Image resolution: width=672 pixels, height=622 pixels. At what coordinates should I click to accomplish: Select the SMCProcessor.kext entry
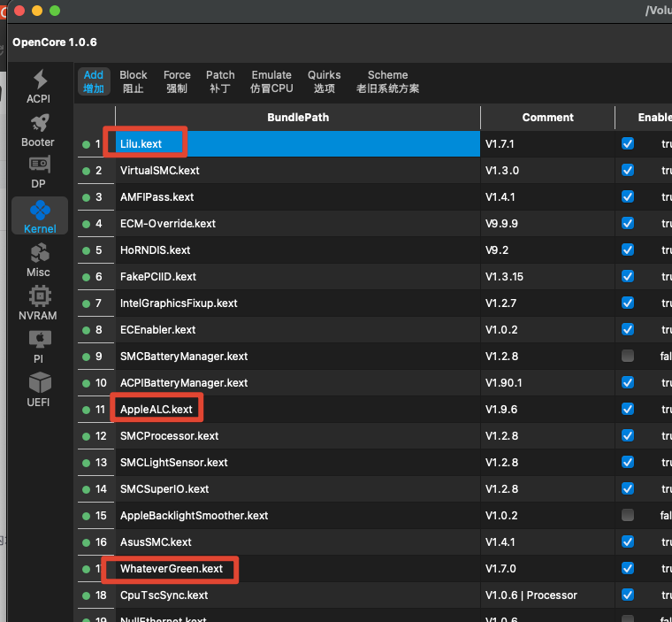pyautogui.click(x=298, y=436)
